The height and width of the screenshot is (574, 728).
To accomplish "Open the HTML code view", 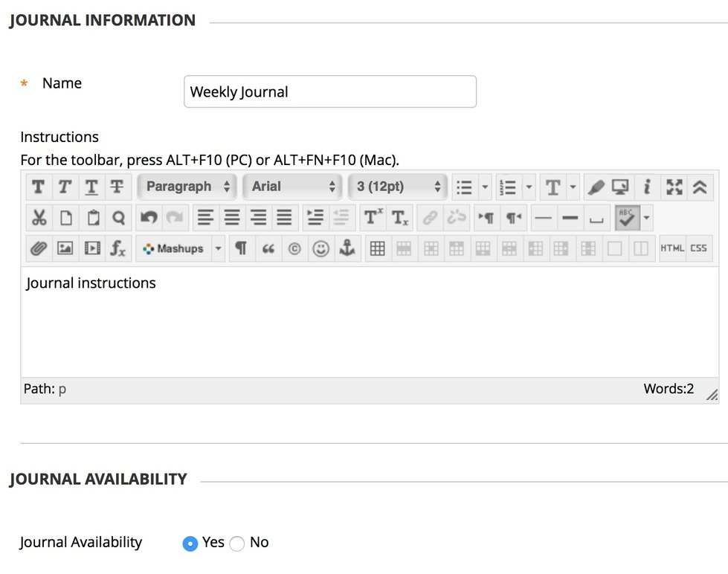I will click(x=672, y=249).
